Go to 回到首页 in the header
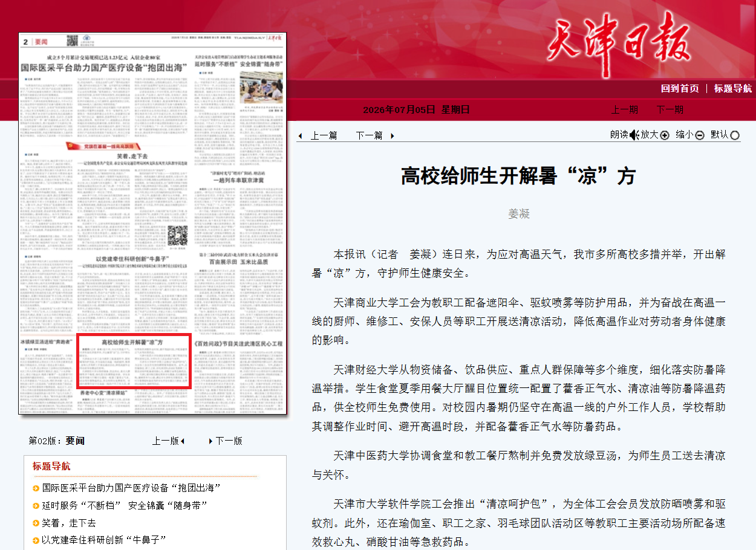 click(680, 88)
